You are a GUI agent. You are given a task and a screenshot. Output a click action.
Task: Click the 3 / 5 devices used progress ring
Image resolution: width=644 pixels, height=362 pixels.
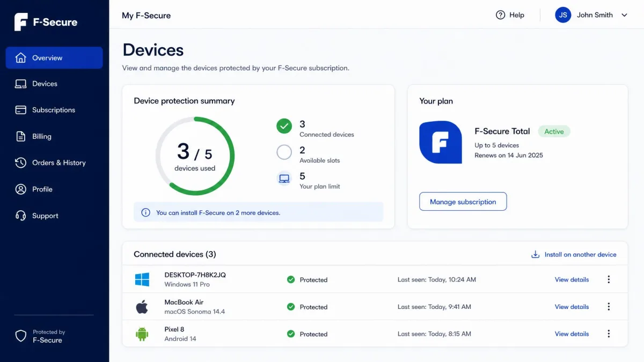click(x=195, y=156)
